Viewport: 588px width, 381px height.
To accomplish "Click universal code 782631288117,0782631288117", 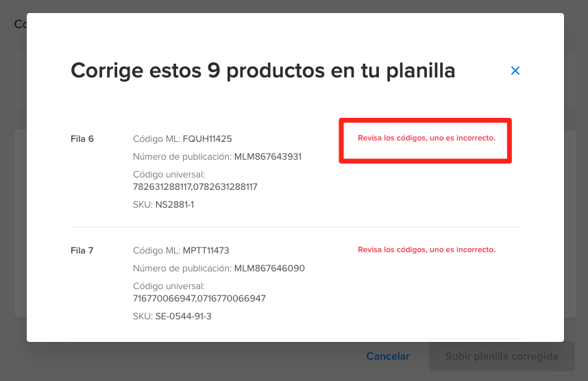I will tap(195, 187).
